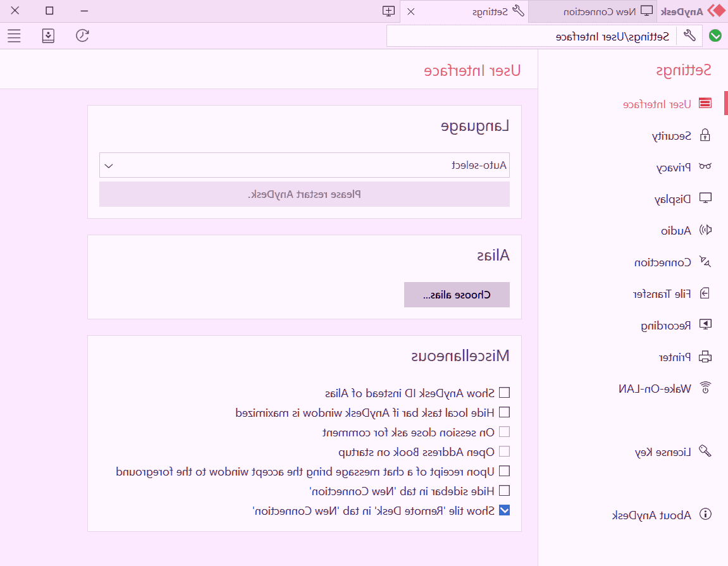Open the Display settings label
728x566 pixels.
tap(673, 199)
